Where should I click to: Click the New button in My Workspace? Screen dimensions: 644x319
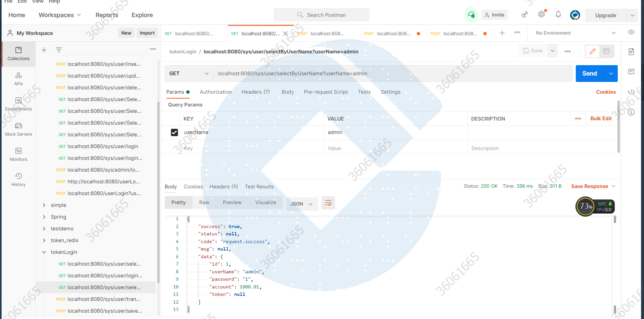[126, 33]
